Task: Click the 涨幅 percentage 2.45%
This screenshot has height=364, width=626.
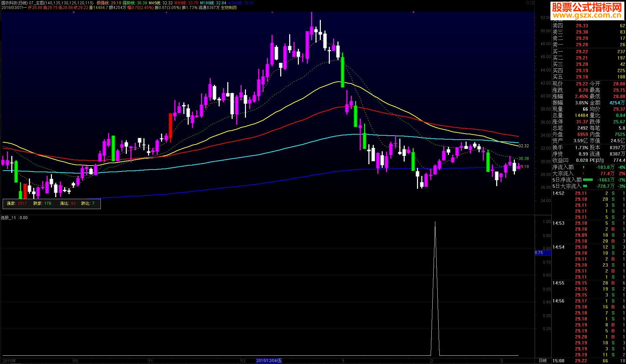Action: [582, 96]
